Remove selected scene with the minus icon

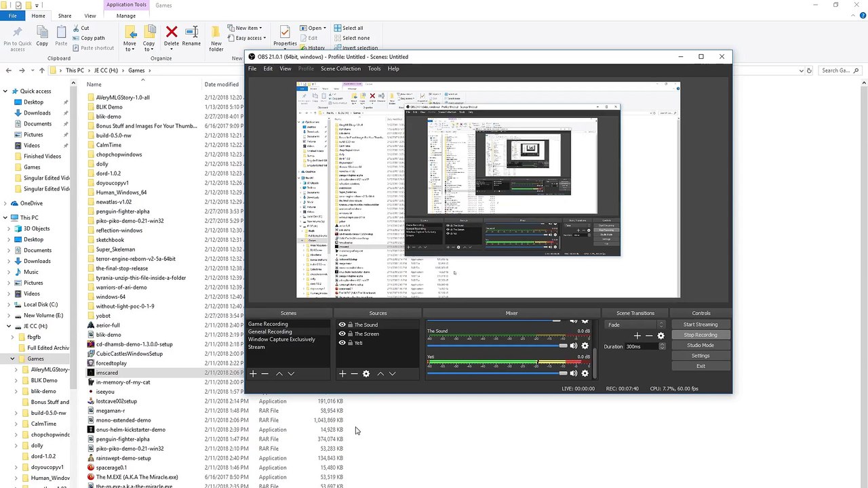265,373
